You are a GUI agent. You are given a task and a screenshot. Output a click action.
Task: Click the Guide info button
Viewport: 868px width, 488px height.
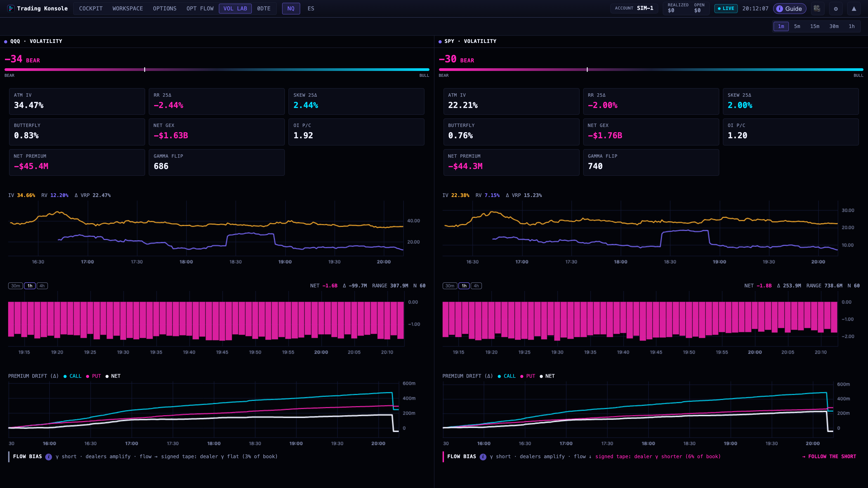pos(790,9)
